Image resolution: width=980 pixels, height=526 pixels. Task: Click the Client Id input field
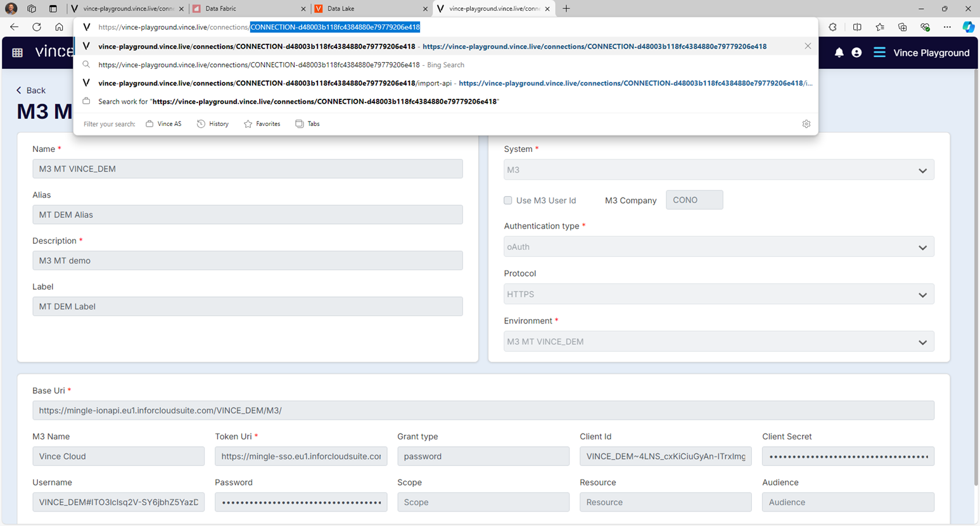click(666, 456)
